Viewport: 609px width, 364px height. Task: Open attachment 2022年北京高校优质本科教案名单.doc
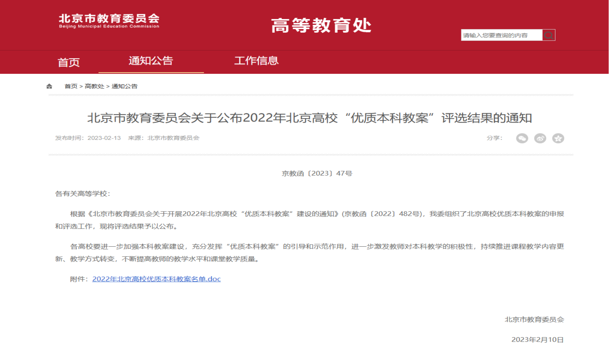(157, 279)
